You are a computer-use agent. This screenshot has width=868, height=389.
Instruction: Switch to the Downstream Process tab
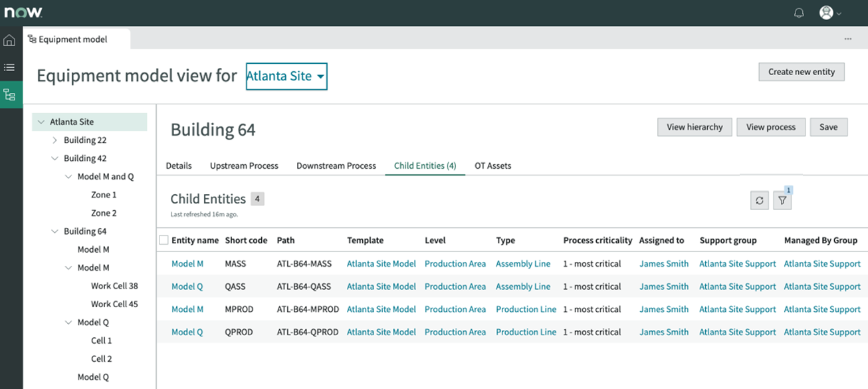[336, 166]
